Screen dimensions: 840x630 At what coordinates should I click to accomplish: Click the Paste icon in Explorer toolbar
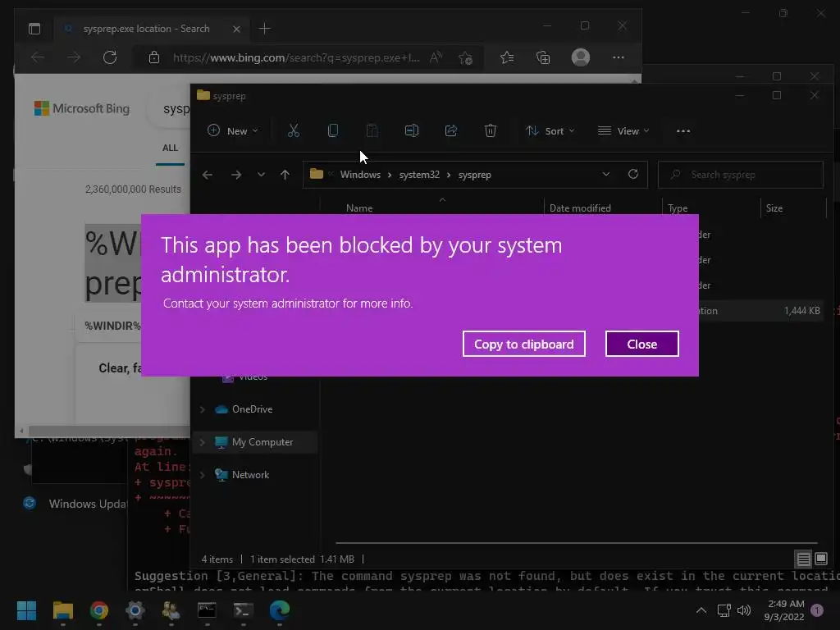coord(372,130)
